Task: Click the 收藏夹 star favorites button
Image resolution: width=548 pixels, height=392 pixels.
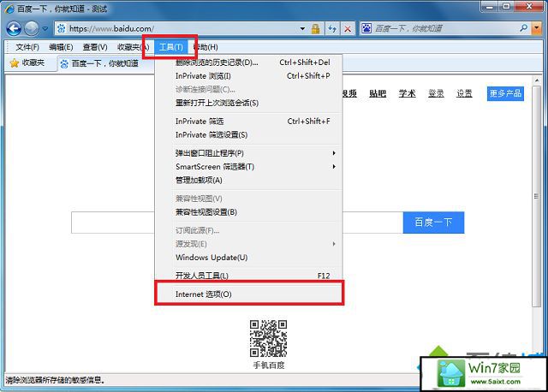Action: [27, 62]
